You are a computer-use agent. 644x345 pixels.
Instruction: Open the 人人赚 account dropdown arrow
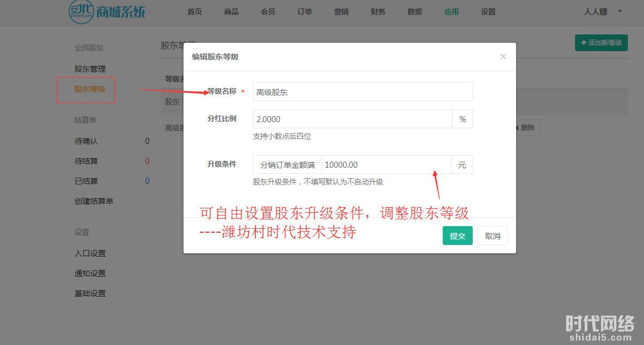[x=620, y=11]
